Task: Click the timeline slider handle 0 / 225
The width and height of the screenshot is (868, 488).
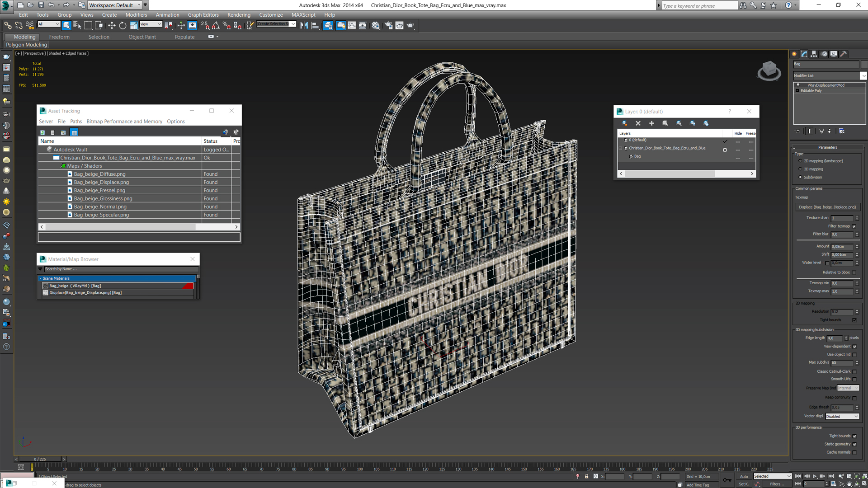Action: coord(40,459)
